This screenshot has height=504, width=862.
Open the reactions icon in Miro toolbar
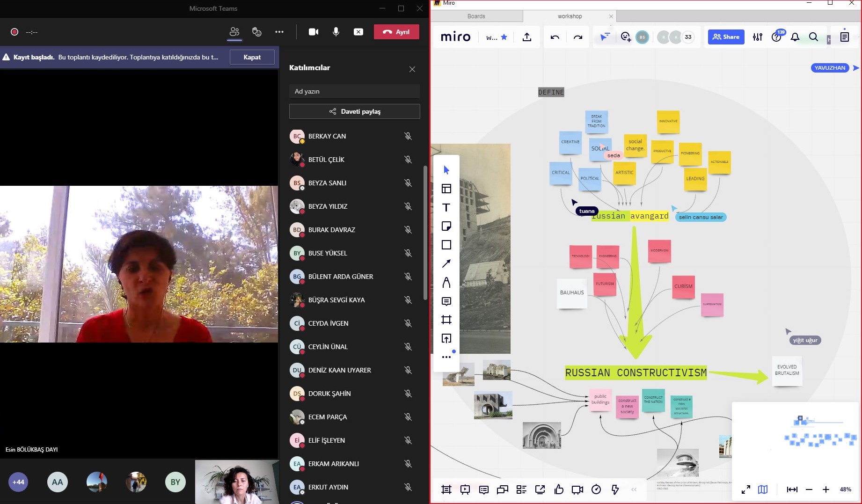pos(626,37)
